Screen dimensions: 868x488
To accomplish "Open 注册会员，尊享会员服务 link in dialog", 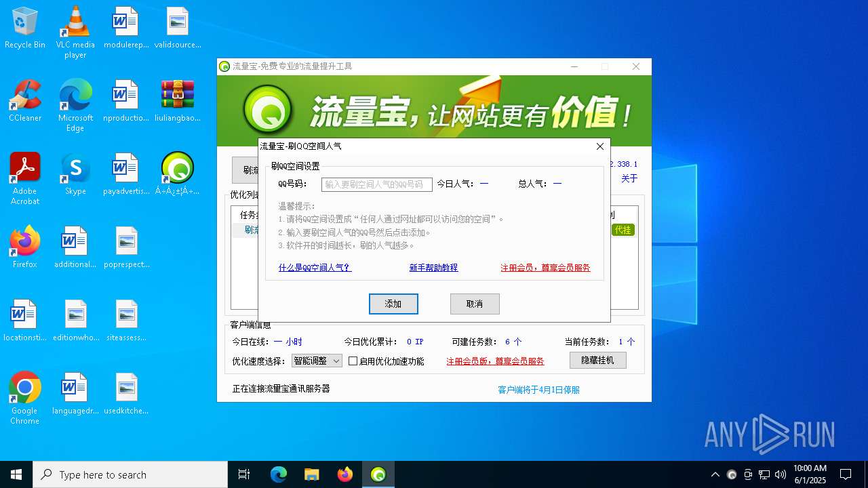I will pos(545,268).
